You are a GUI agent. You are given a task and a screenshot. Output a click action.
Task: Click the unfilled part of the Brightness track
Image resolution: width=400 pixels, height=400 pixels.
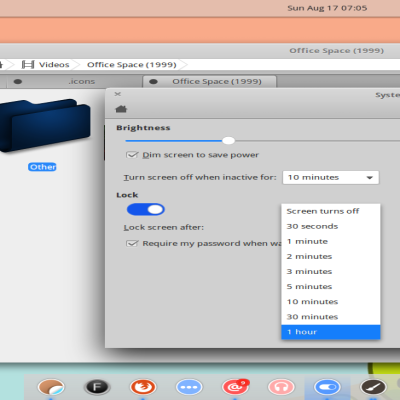pyautogui.click(x=317, y=141)
